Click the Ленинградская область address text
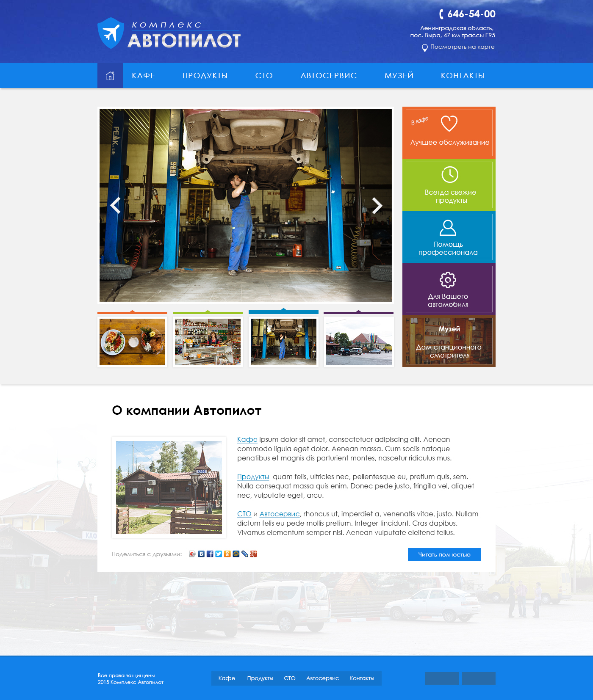 [x=452, y=32]
